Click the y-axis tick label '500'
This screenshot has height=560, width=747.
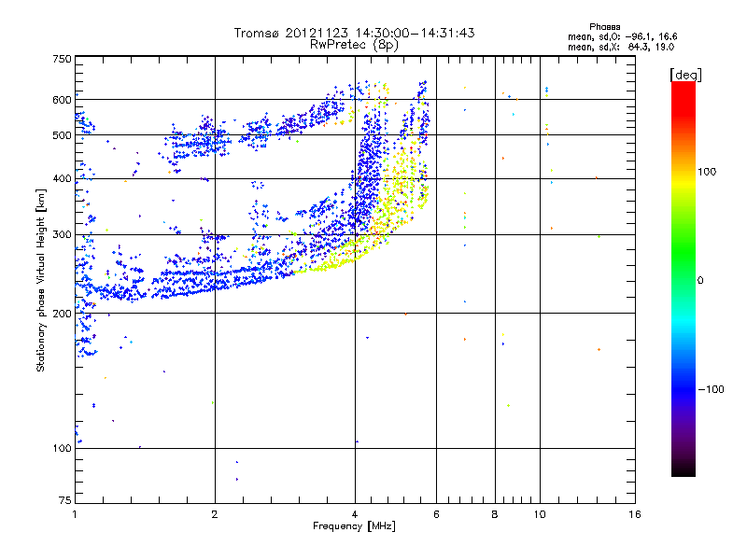point(62,135)
